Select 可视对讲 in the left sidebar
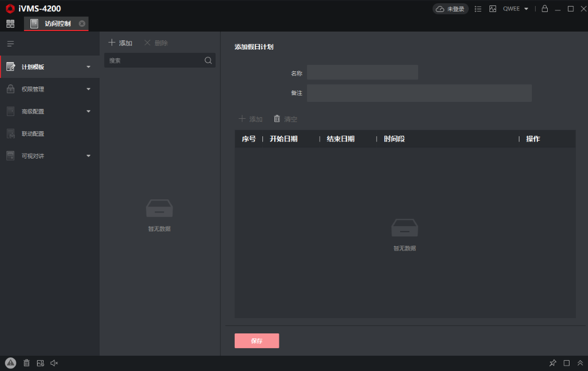 [x=49, y=156]
